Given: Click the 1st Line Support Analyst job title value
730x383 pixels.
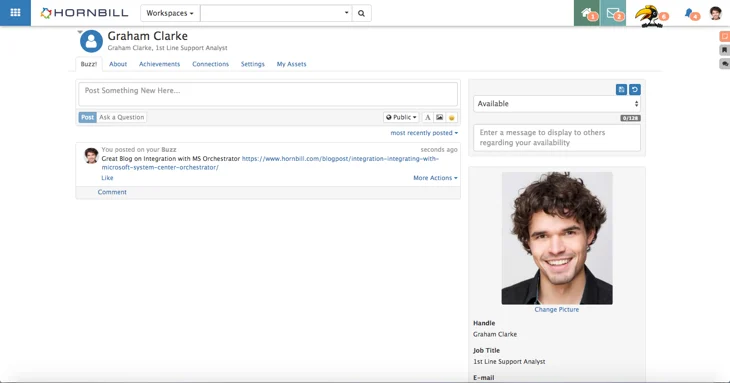Looking at the screenshot, I should pos(509,362).
